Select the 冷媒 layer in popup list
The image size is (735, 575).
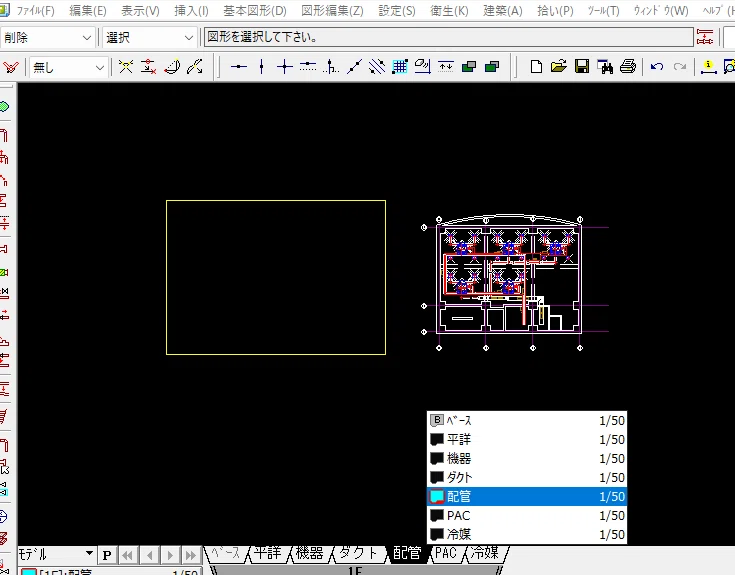click(x=527, y=534)
